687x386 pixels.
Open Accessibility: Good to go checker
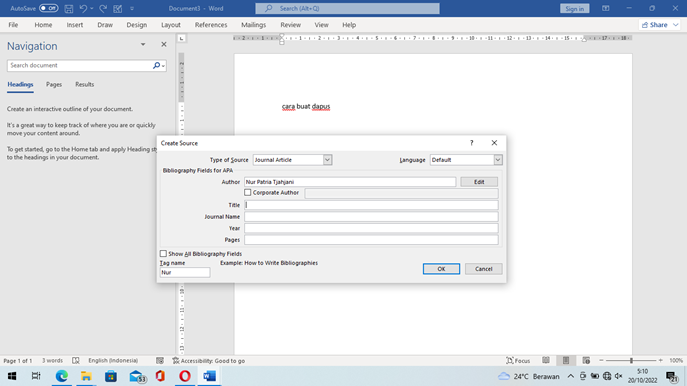coord(209,361)
